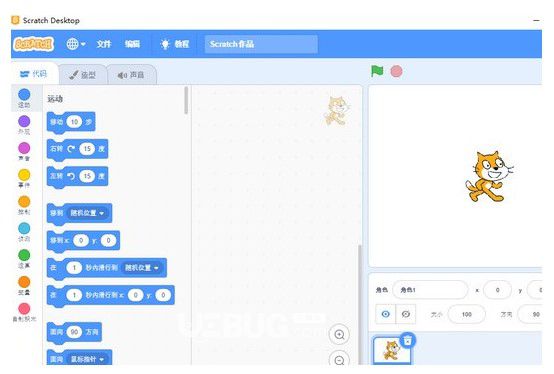Select the green Operators category circle
The width and height of the screenshot is (554, 374).
24,255
